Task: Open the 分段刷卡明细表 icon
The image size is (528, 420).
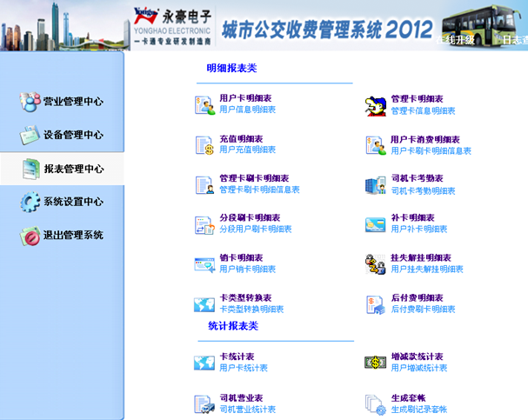Action: pyautogui.click(x=204, y=224)
